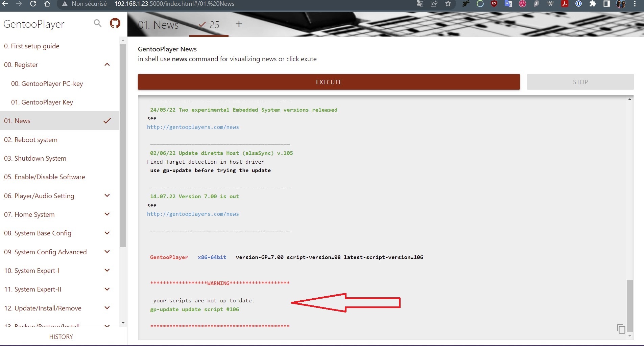Viewport: 644px width, 346px height.
Task: Open 0. First setup guide
Action: [59, 46]
